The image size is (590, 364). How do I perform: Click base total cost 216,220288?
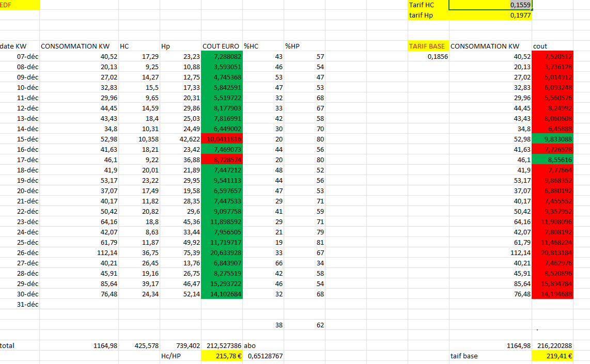coord(552,345)
